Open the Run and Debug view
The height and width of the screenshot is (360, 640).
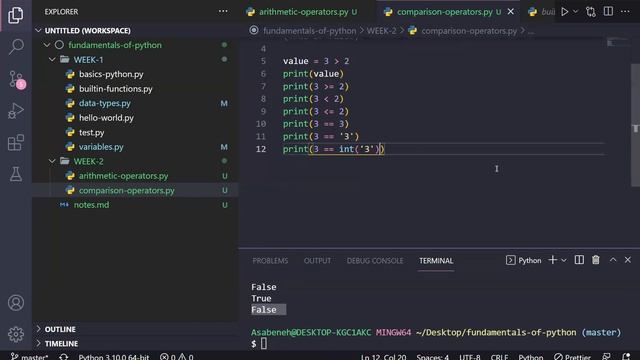click(16, 111)
